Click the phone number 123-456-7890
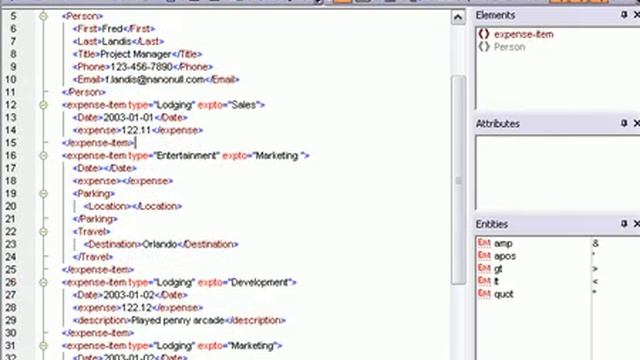Viewport: 640px width, 360px height. 141,67
